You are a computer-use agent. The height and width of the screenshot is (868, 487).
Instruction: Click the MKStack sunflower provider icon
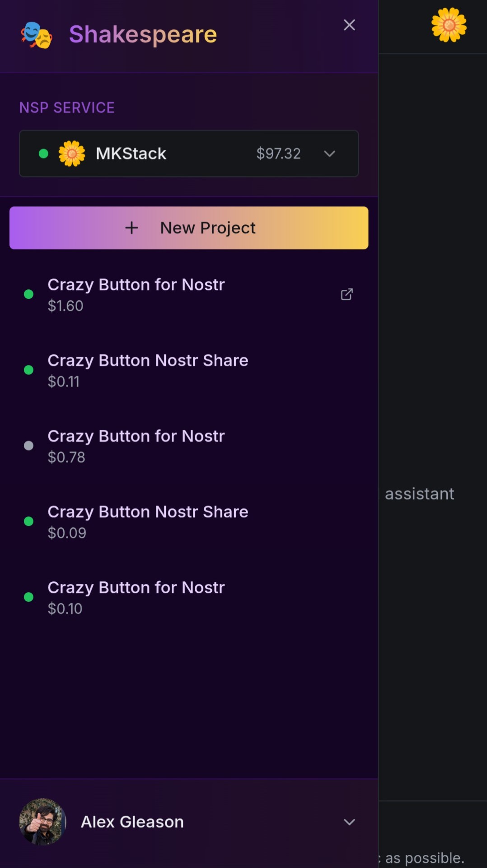coord(72,153)
